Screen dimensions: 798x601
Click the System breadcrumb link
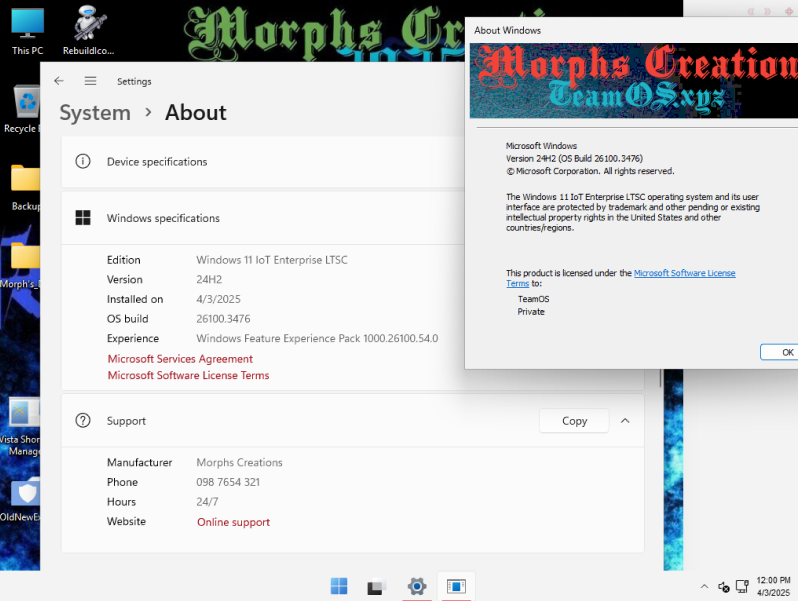coord(95,112)
